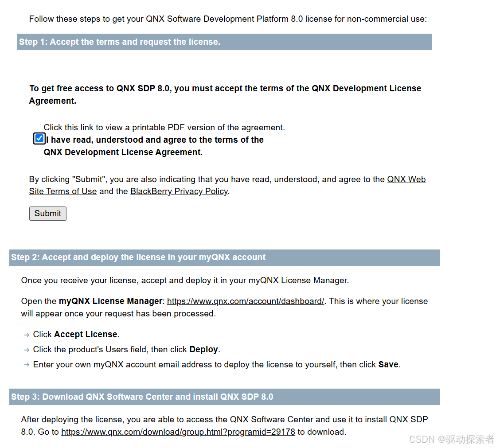Click the Step 1 header banner
The width and height of the screenshot is (496, 448).
[225, 42]
